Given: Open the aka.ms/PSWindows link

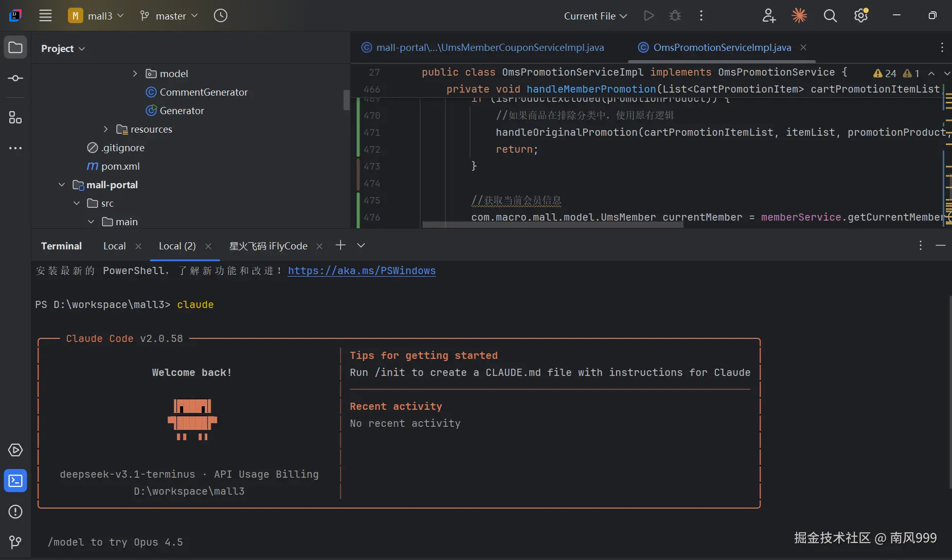Looking at the screenshot, I should click(x=362, y=270).
